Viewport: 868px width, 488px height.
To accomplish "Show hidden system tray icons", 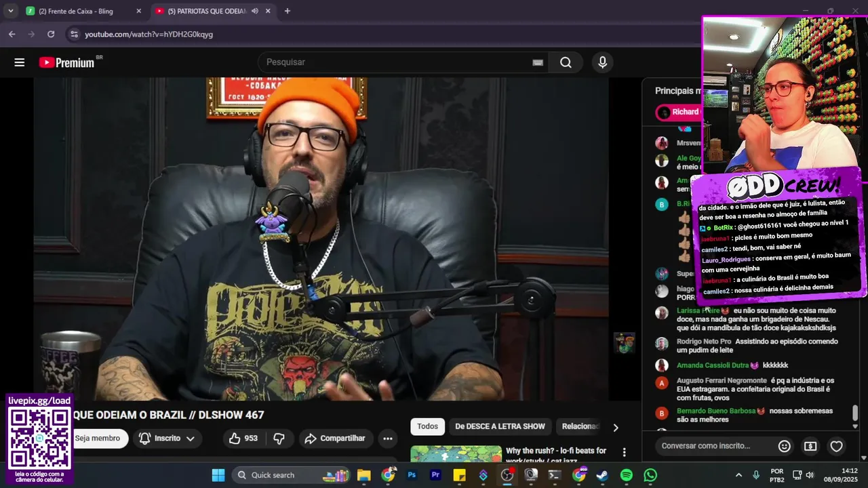I will point(738,475).
